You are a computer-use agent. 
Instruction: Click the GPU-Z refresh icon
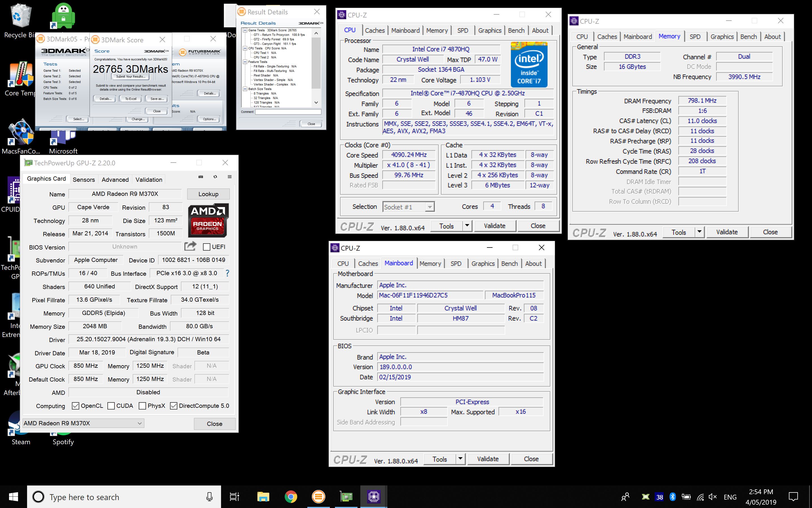click(215, 177)
